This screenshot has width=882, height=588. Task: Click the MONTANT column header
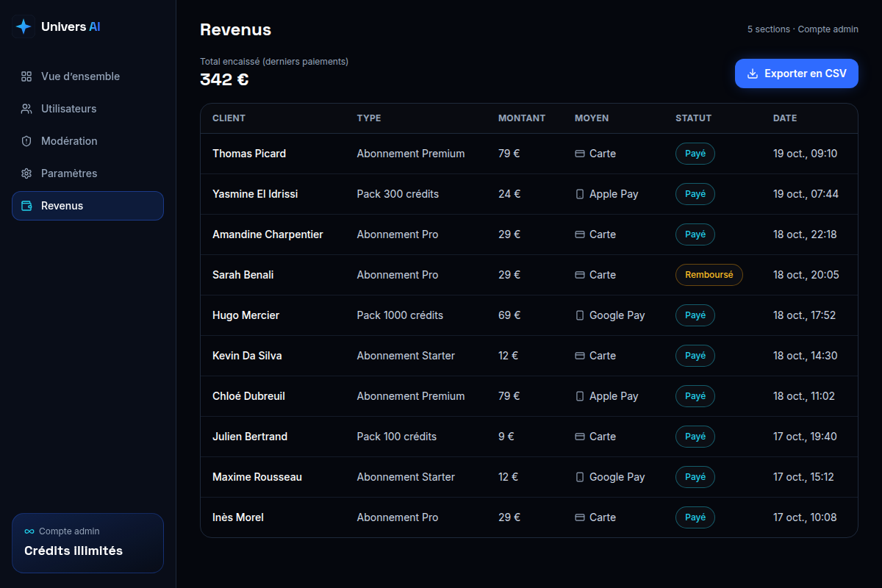click(522, 118)
